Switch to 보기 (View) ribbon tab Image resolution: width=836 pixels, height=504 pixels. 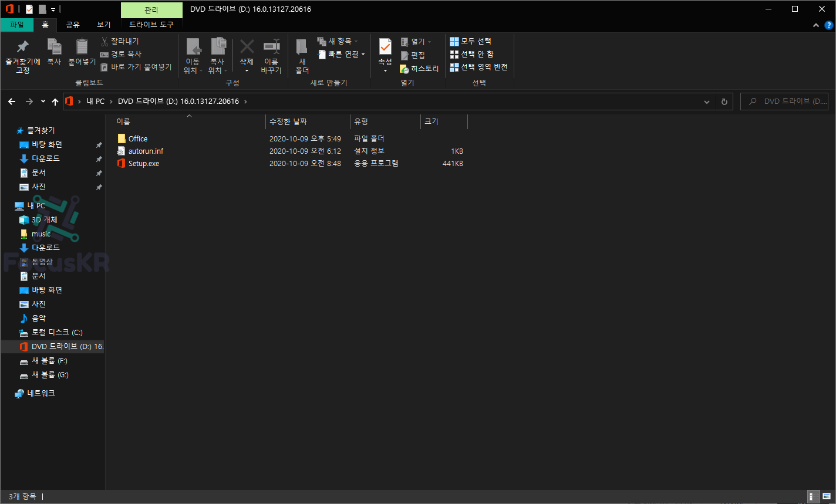(104, 25)
